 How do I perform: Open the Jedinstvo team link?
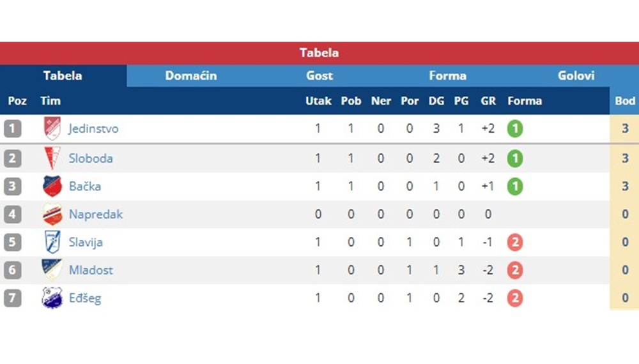tap(93, 128)
